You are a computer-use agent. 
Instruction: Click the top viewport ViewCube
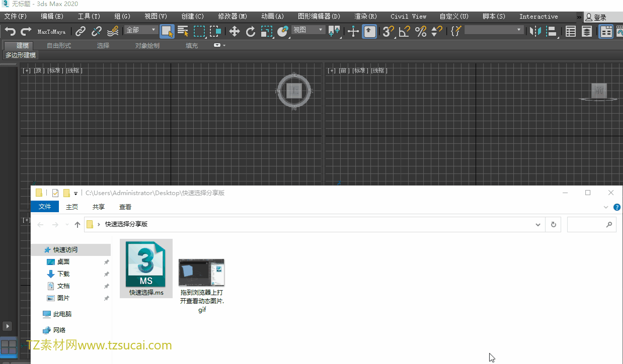[x=294, y=91]
